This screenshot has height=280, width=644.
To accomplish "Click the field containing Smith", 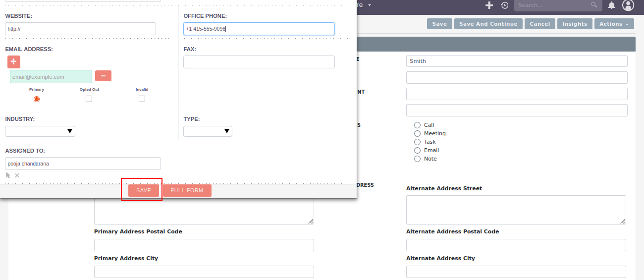I will point(517,61).
